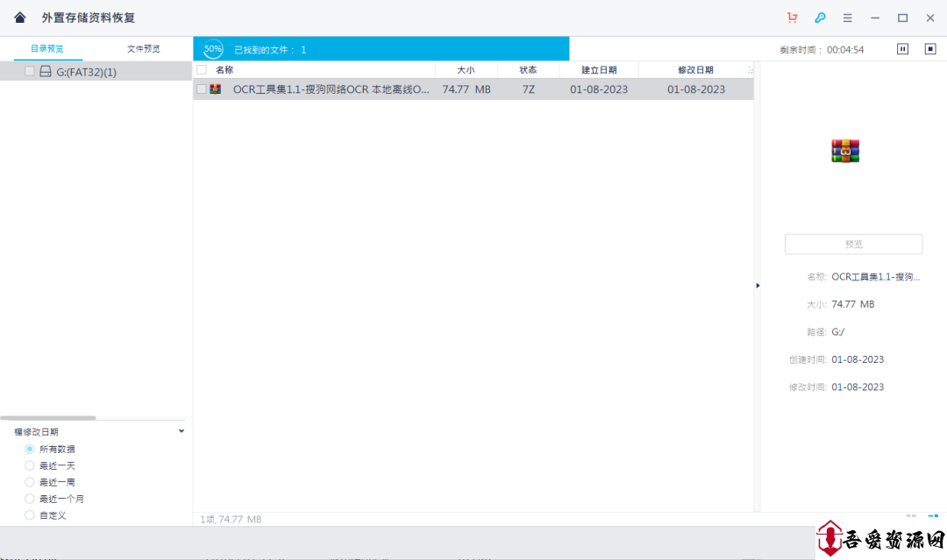Click the 路径 value G:/ in details

pyautogui.click(x=837, y=332)
